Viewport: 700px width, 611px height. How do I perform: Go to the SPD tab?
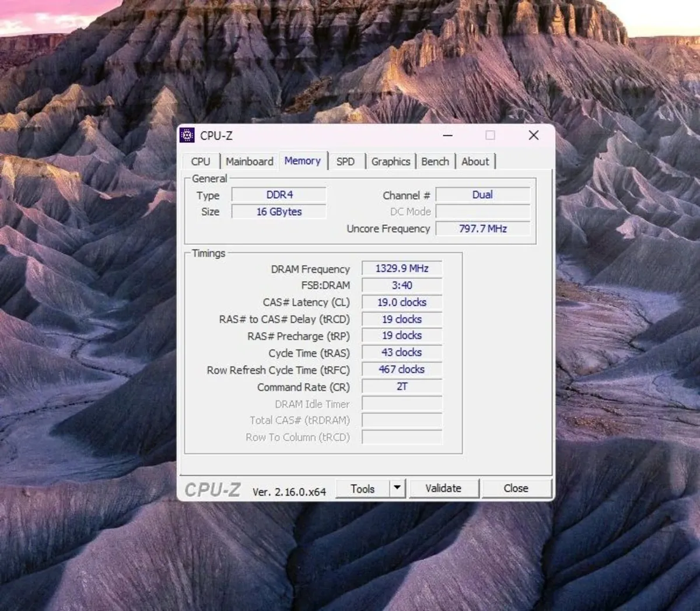(345, 161)
